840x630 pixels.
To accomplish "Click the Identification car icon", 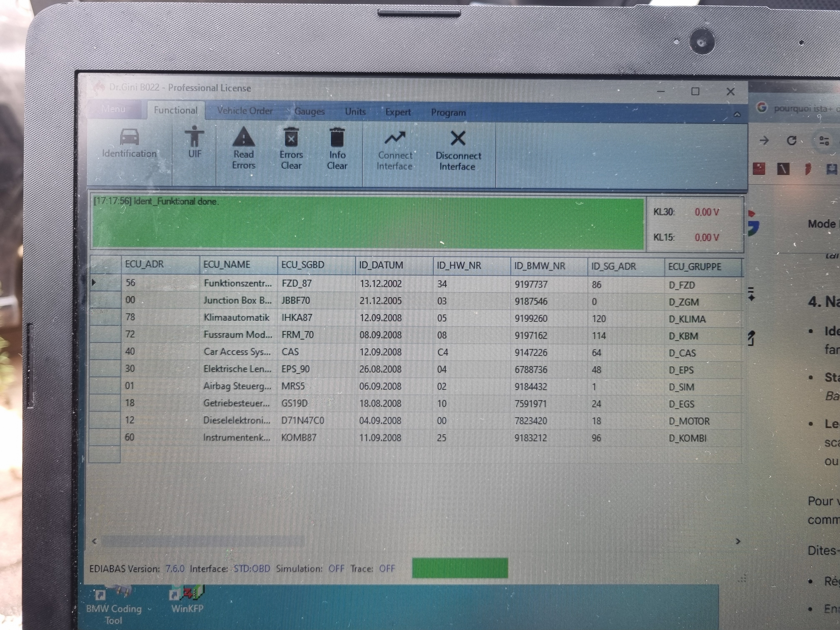I will pyautogui.click(x=129, y=137).
